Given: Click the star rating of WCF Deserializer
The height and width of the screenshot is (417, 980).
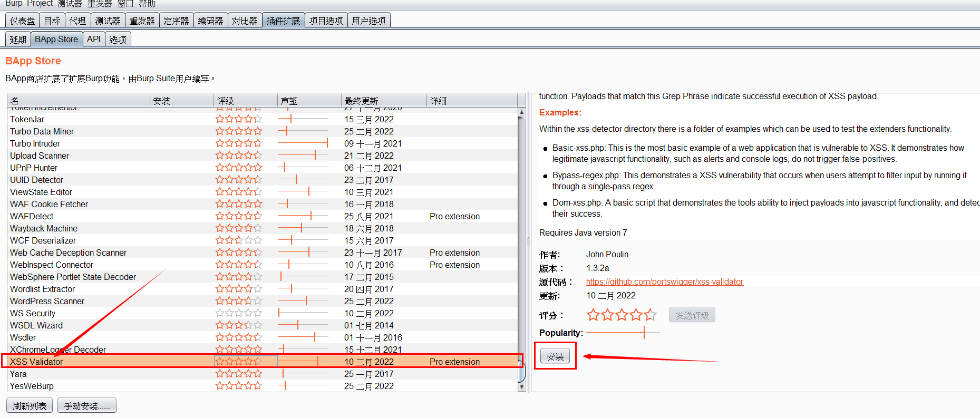Looking at the screenshot, I should pos(239,240).
